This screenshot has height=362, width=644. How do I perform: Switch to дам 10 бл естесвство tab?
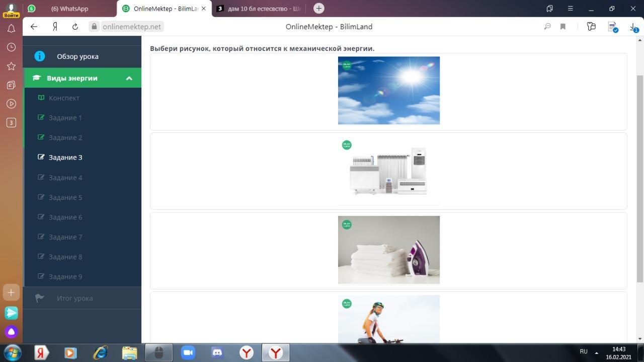click(260, 9)
